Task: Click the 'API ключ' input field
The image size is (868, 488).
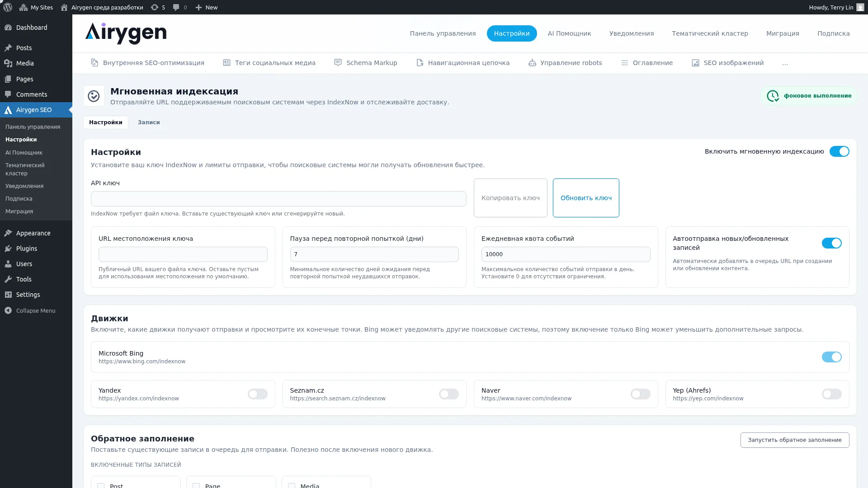Action: pos(278,199)
